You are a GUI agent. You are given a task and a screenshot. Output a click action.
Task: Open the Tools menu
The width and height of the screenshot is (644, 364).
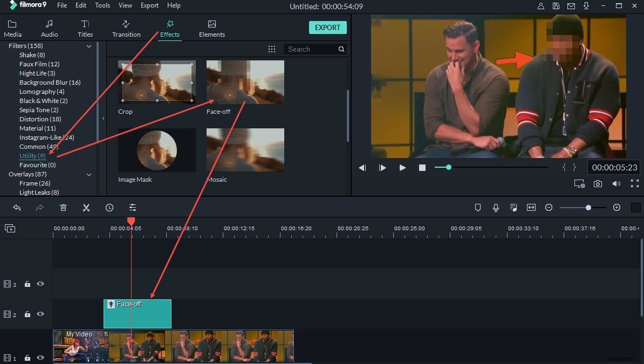point(102,5)
